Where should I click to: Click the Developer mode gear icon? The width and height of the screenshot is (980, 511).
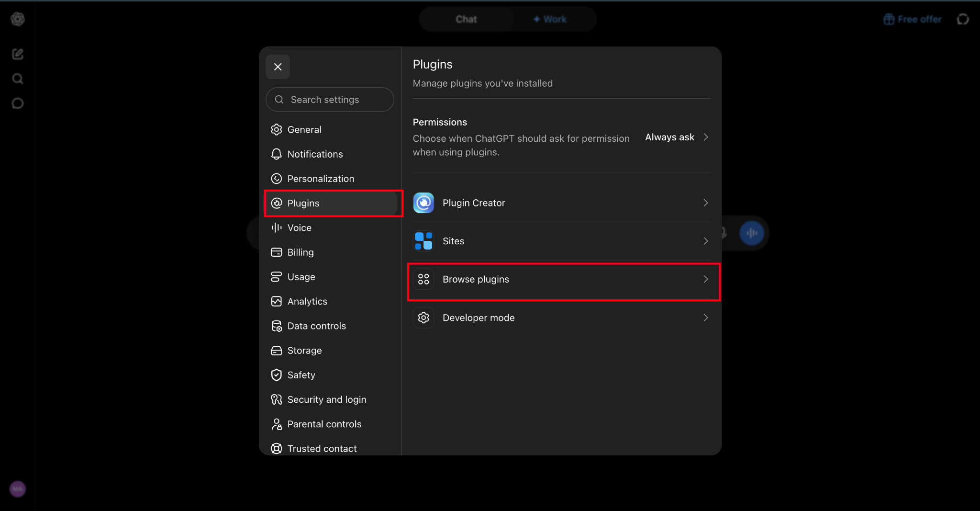(423, 318)
